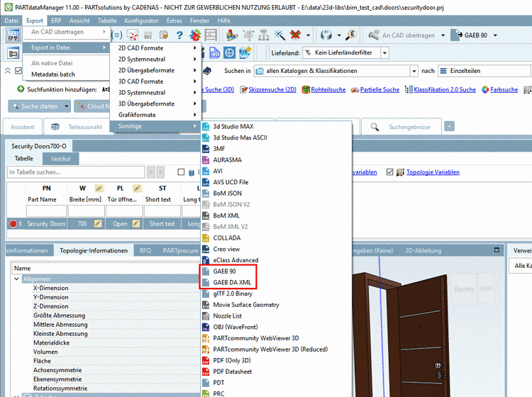The image size is (532, 397).
Task: Toggle the checkbox left of Topologie Variablen
Action: 390,172
